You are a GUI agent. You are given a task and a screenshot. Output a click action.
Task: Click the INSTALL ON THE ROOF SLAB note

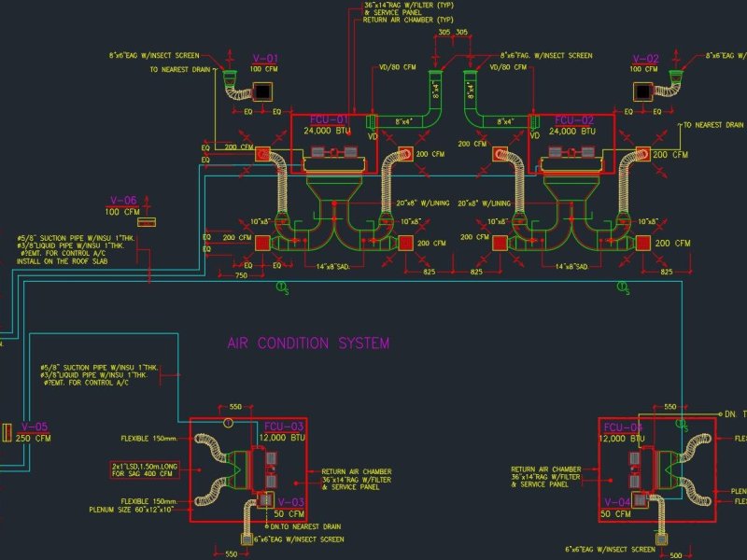pos(62,261)
